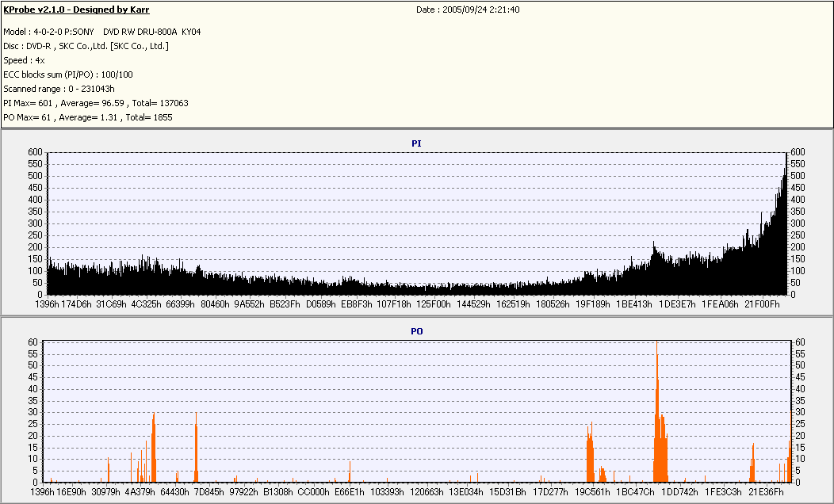Click the Model SONY DVD RW DRU-800A line

coord(102,32)
